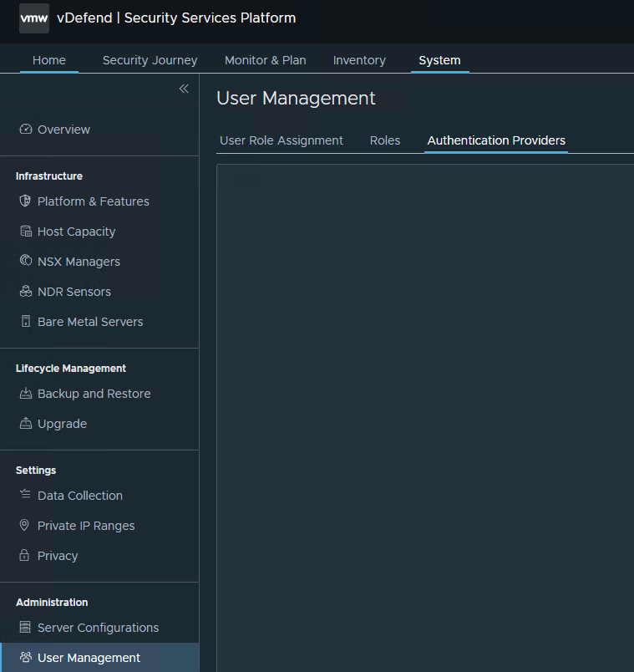Image resolution: width=634 pixels, height=672 pixels.
Task: Click the Overview gauge icon
Action: (26, 129)
